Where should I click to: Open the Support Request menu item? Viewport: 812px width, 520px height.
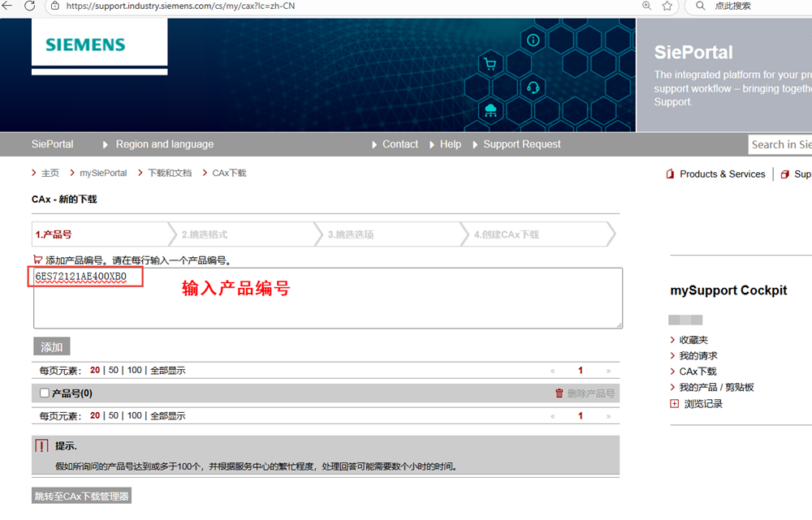click(521, 144)
